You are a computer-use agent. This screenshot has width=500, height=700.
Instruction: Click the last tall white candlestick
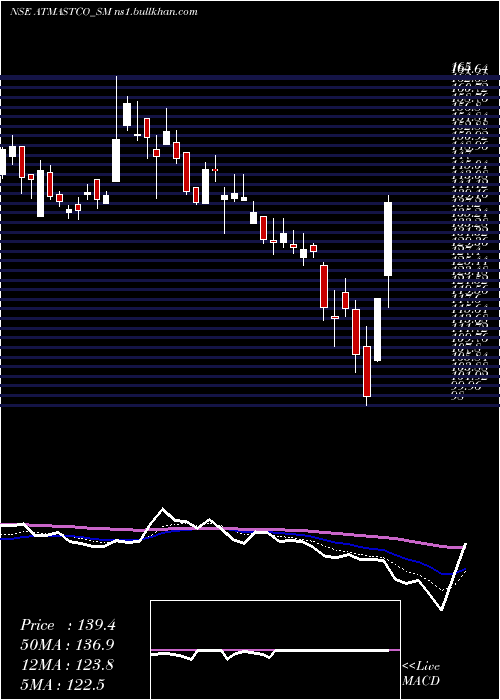coord(388,239)
